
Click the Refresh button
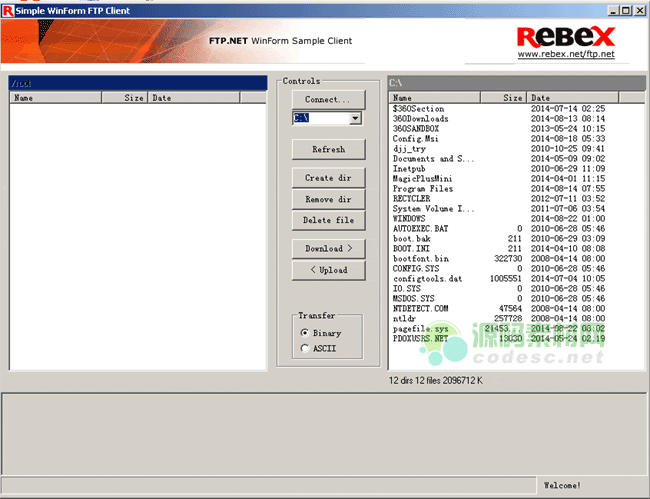pyautogui.click(x=328, y=149)
